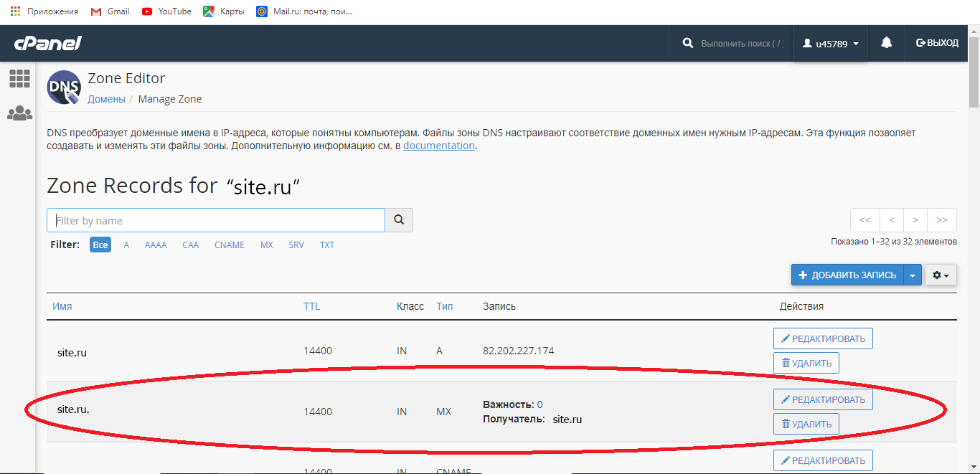
Task: Click the Zone Editor heading
Action: point(126,78)
